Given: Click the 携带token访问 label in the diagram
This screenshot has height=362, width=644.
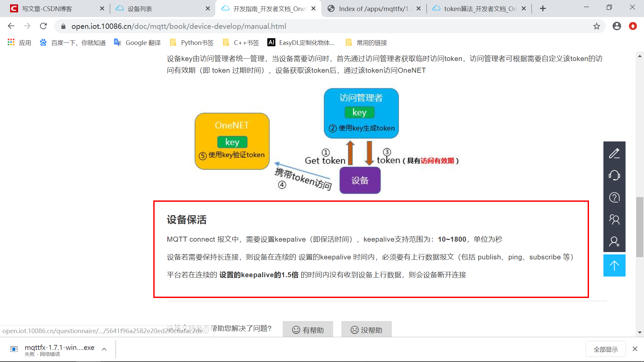Looking at the screenshot, I should pos(303,179).
